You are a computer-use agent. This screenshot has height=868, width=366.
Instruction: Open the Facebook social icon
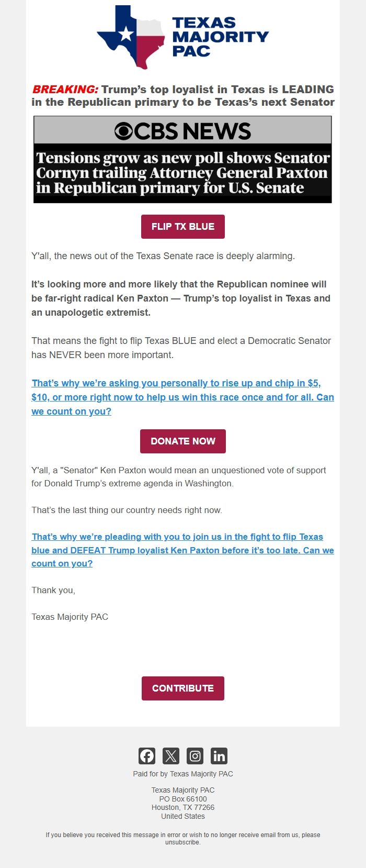(146, 756)
